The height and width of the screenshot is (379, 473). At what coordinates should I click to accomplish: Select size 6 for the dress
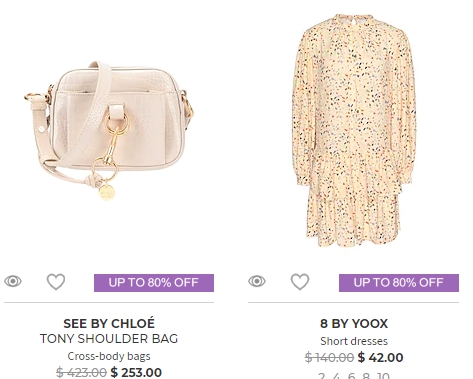pos(351,376)
